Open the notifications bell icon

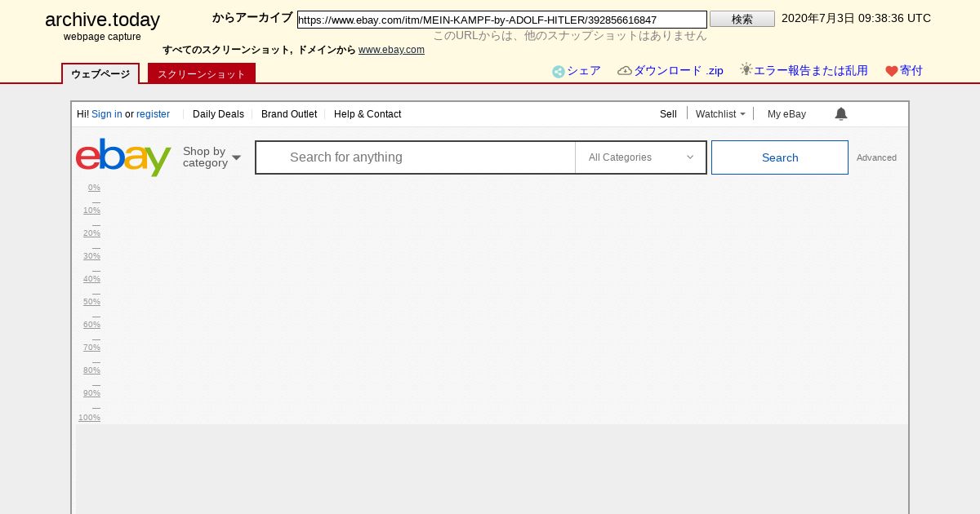click(x=841, y=114)
